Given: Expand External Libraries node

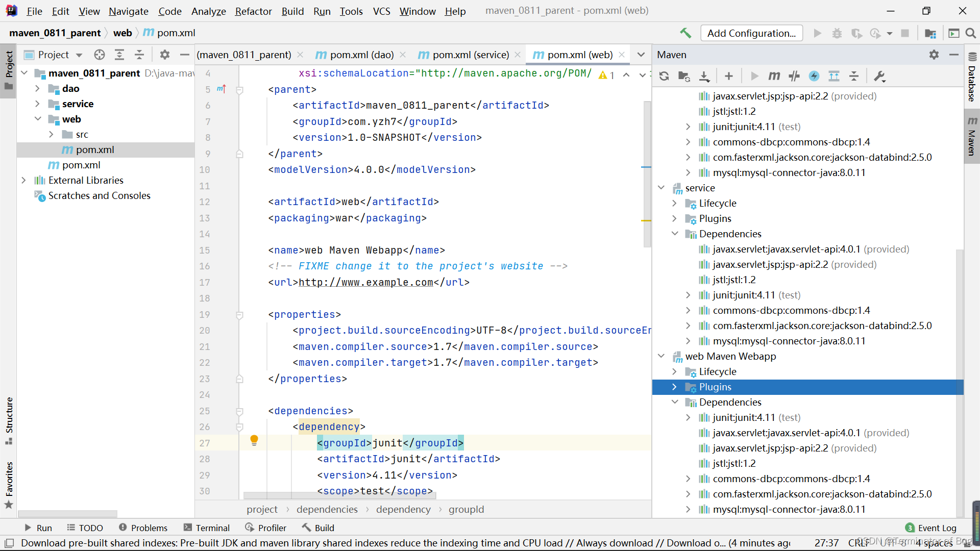Looking at the screenshot, I should pyautogui.click(x=23, y=180).
